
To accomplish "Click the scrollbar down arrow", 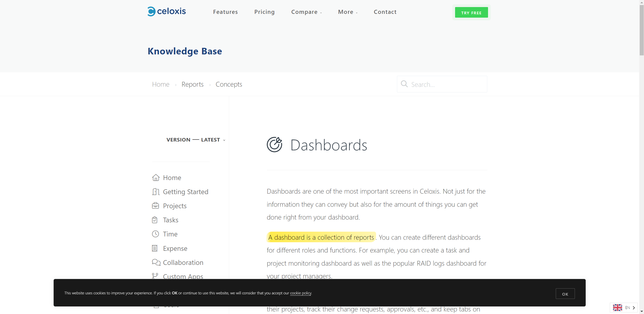I will [x=642, y=312].
